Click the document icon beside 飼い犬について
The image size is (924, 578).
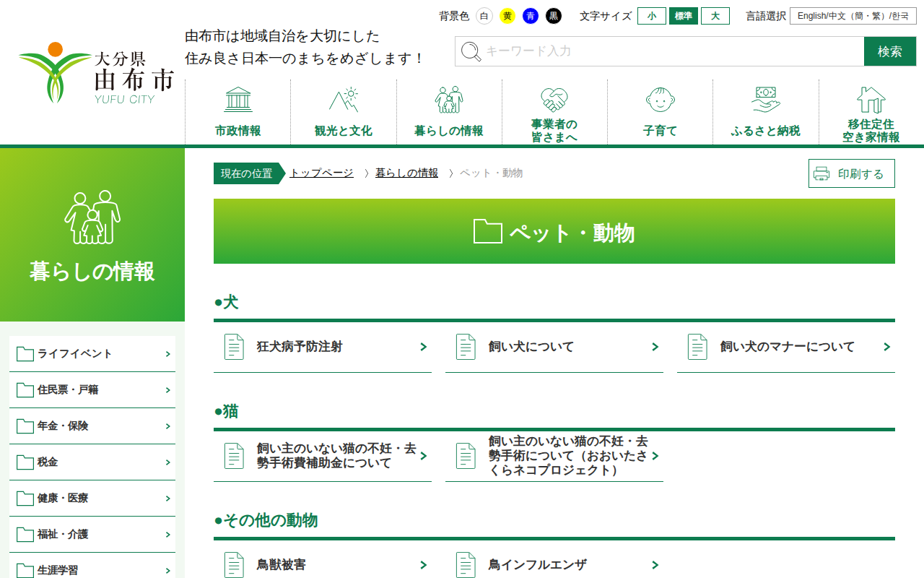pyautogui.click(x=466, y=347)
